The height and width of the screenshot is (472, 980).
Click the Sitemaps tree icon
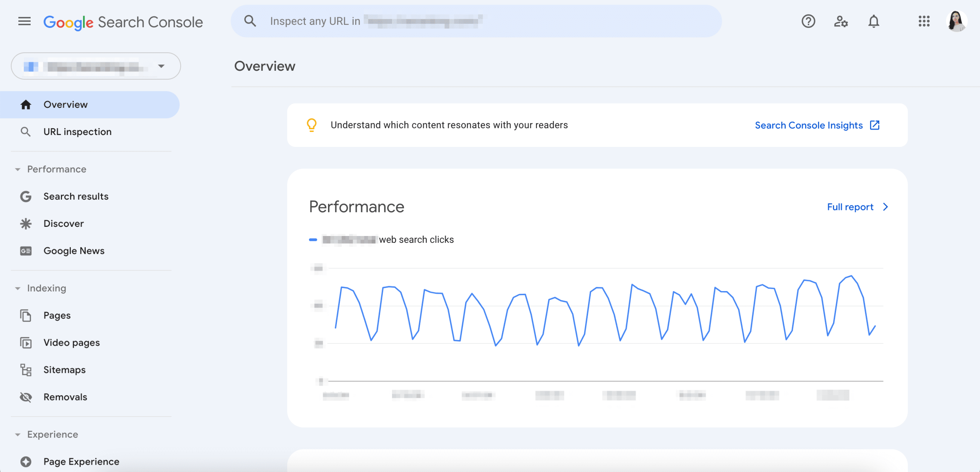coord(26,370)
